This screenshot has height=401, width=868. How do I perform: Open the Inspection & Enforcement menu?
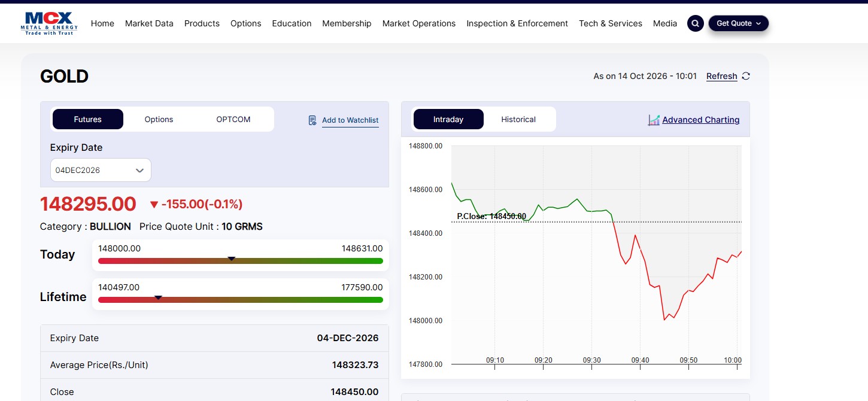pyautogui.click(x=517, y=23)
